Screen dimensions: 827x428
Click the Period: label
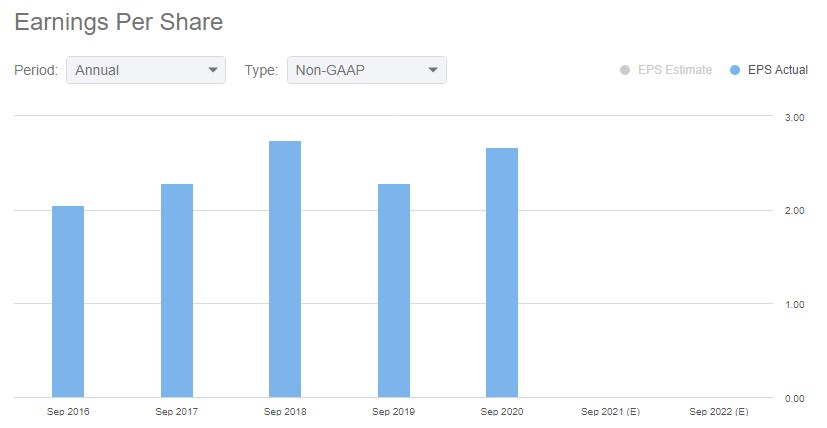coord(36,70)
